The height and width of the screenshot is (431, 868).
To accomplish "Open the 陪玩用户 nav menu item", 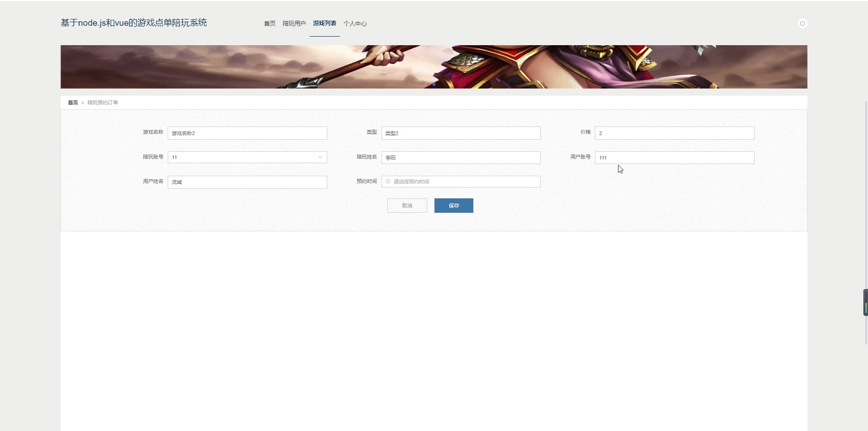I will [294, 23].
